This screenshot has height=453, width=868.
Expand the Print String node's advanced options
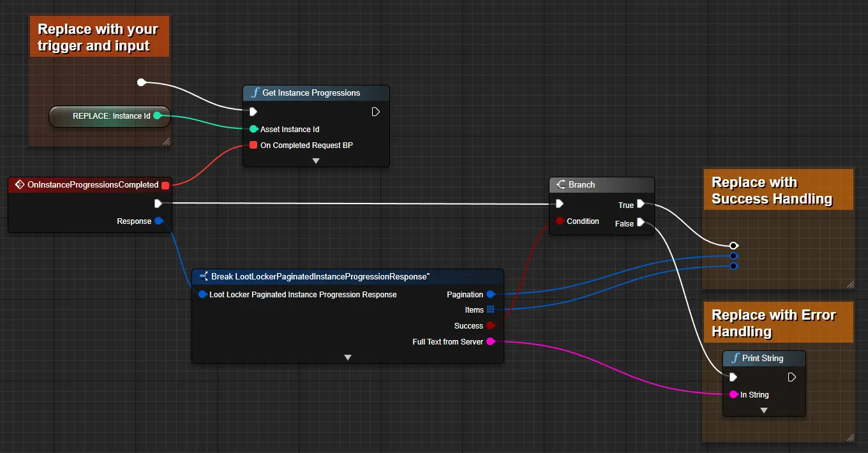[764, 410]
